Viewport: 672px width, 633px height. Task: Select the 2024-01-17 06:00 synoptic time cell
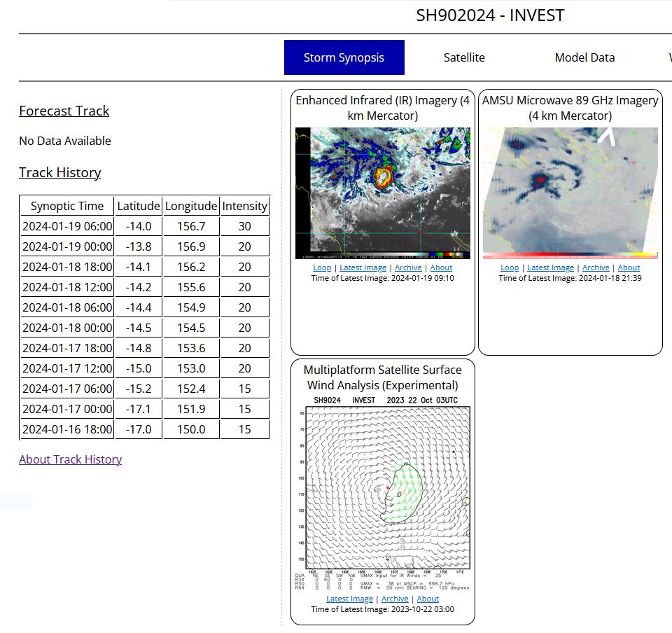pos(67,389)
